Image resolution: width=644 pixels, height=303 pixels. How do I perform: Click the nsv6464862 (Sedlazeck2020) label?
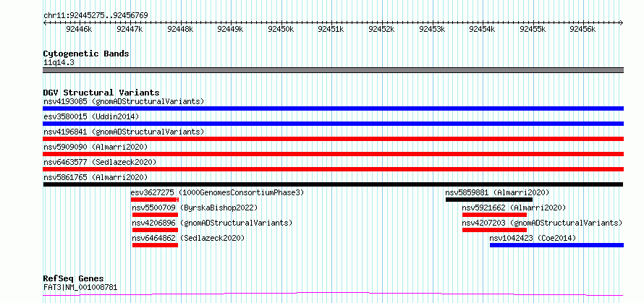pos(188,238)
